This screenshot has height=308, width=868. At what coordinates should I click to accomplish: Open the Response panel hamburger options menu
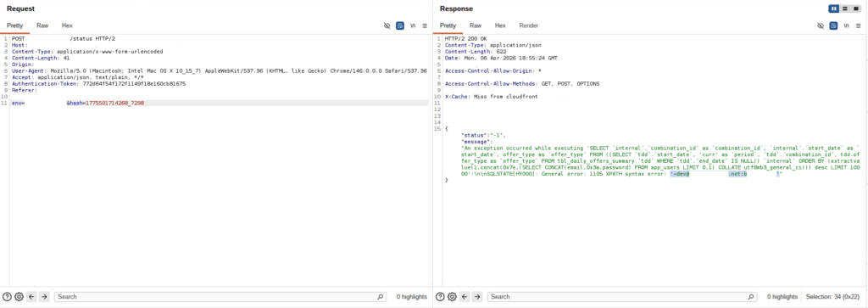(x=859, y=25)
